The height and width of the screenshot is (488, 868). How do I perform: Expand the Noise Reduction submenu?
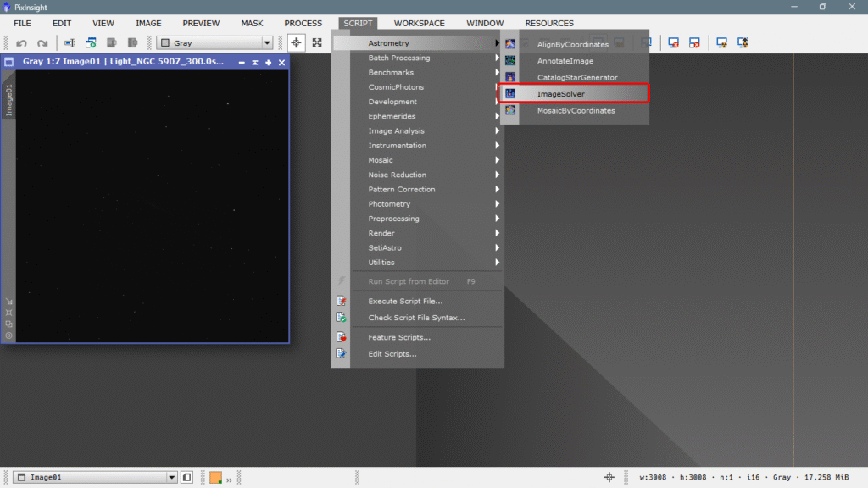tap(417, 175)
